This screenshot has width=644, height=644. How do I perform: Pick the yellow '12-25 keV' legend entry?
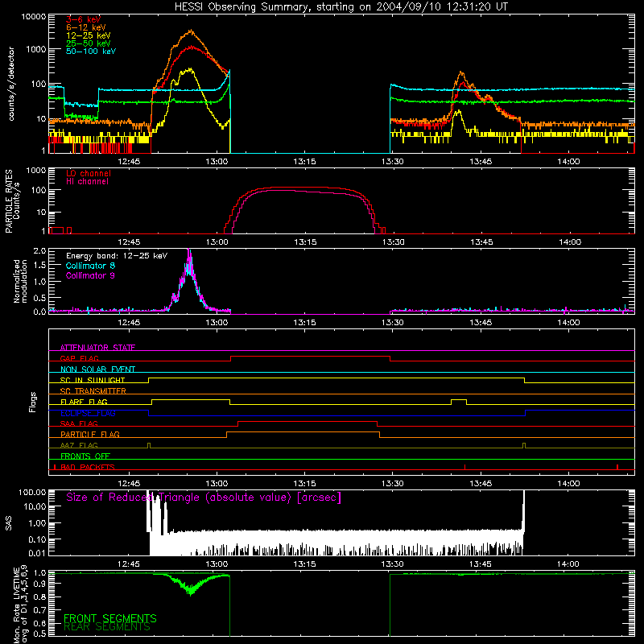pos(89,35)
